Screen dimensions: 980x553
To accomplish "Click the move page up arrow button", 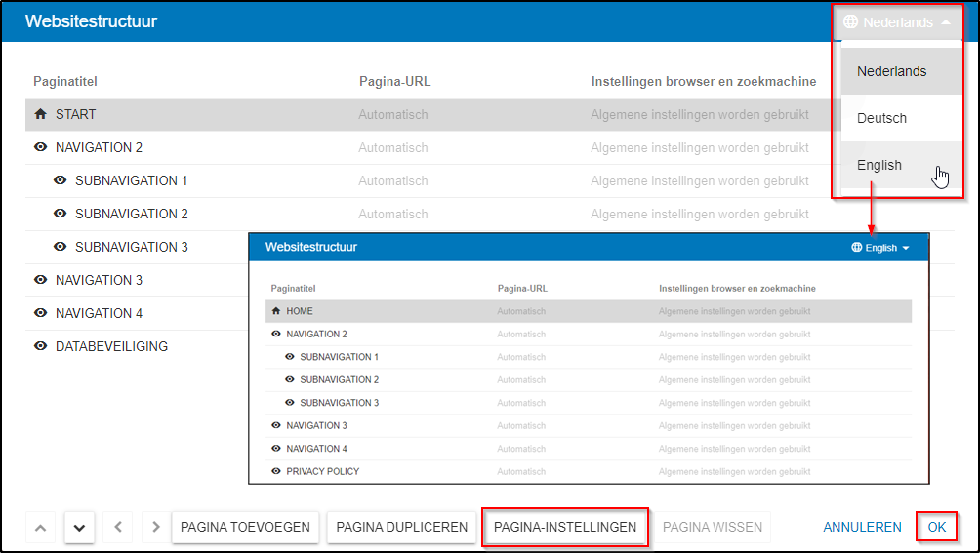I will coord(40,528).
